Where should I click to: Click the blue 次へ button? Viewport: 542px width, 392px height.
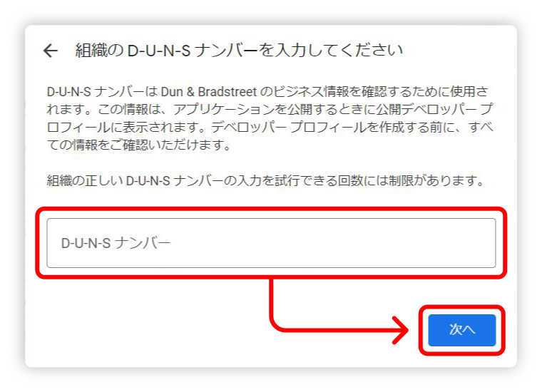point(462,330)
